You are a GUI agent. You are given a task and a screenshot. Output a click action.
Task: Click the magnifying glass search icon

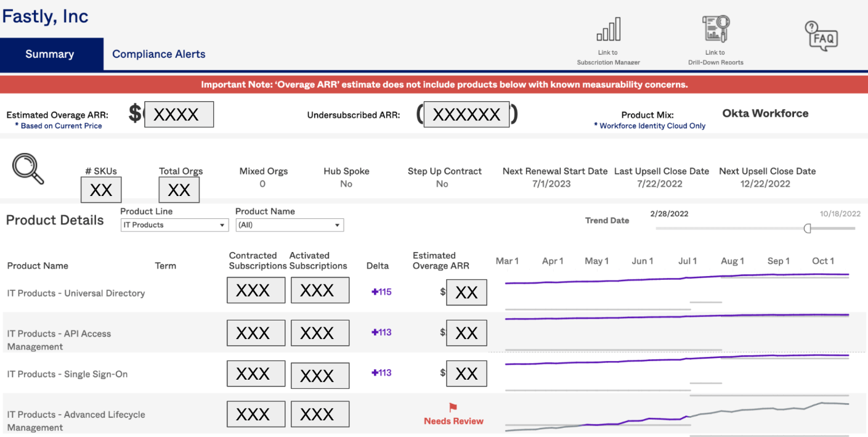[28, 169]
